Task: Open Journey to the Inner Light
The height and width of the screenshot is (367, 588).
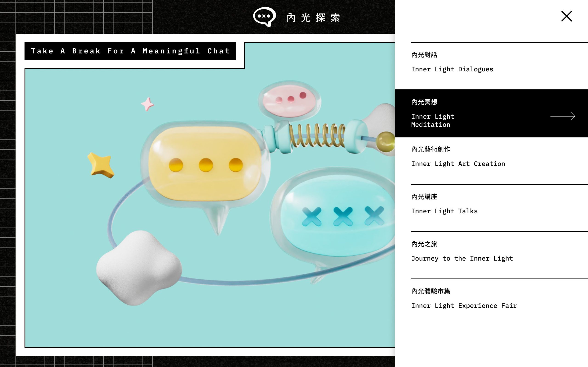Action: [x=491, y=255]
